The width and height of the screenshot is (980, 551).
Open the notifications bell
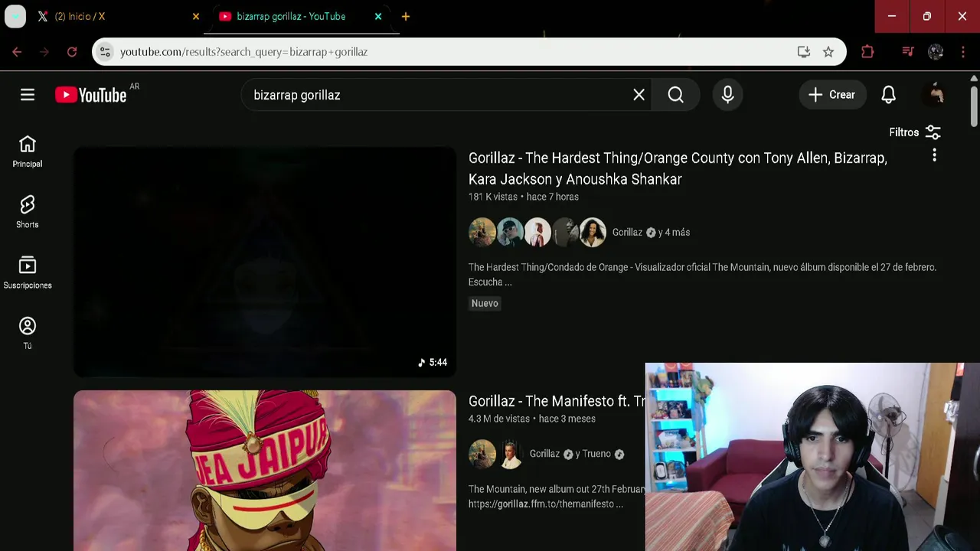888,95
